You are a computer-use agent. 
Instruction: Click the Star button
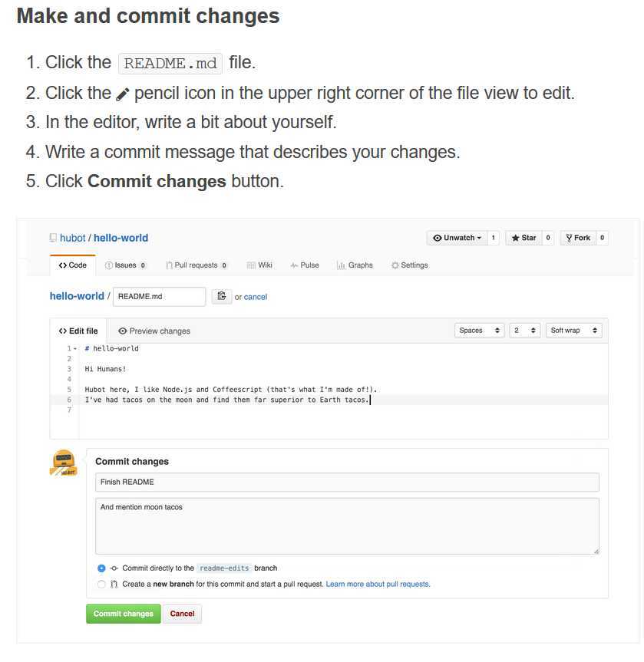click(x=524, y=238)
